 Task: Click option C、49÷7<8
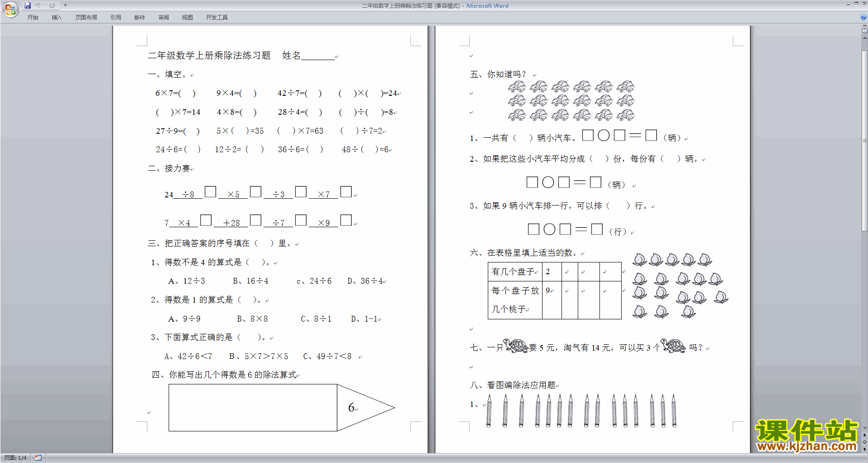[327, 356]
